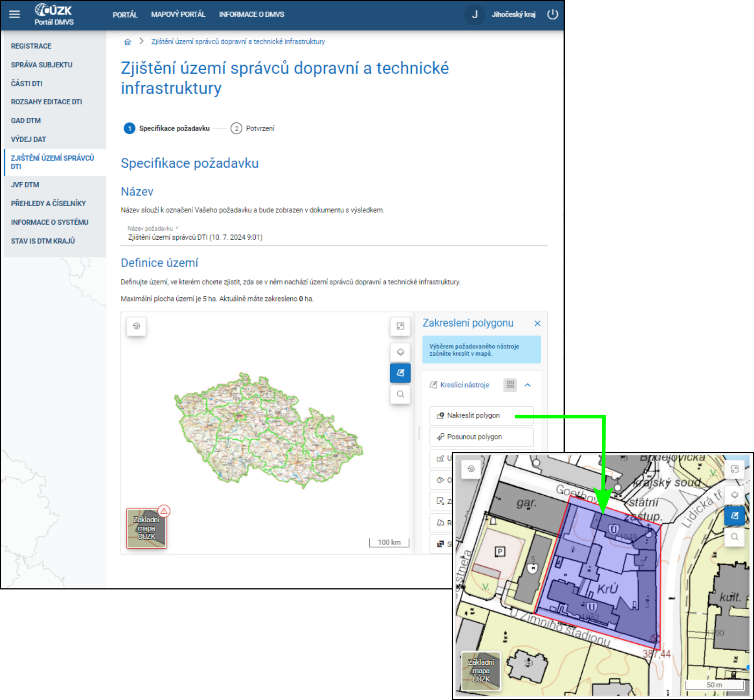Toggle grid layout beside Kreslící nástroje
The height and width of the screenshot is (700, 754).
[510, 385]
